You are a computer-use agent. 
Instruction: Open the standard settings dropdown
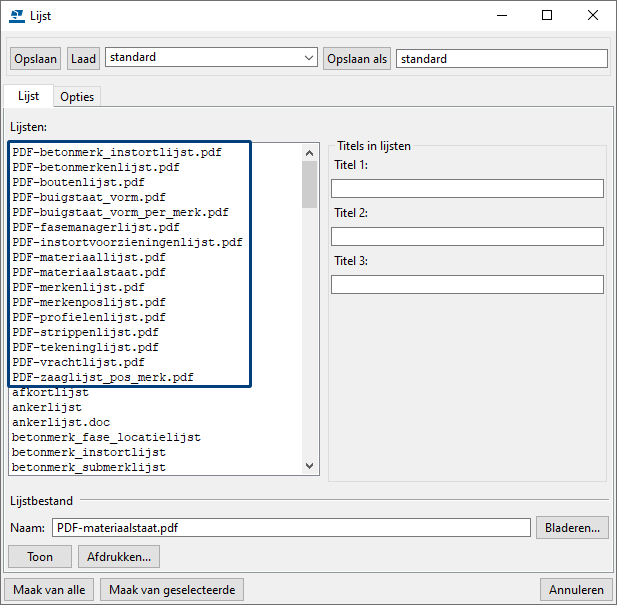211,57
